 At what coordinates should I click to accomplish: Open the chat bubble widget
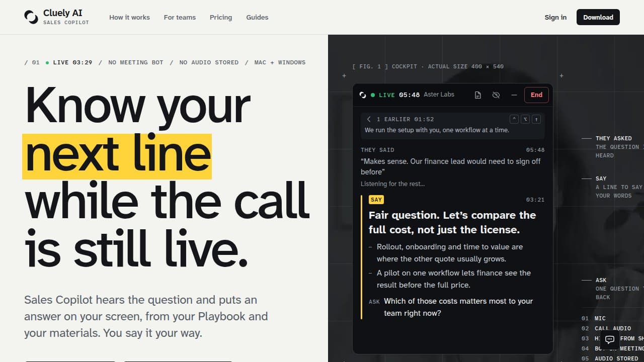610,339
